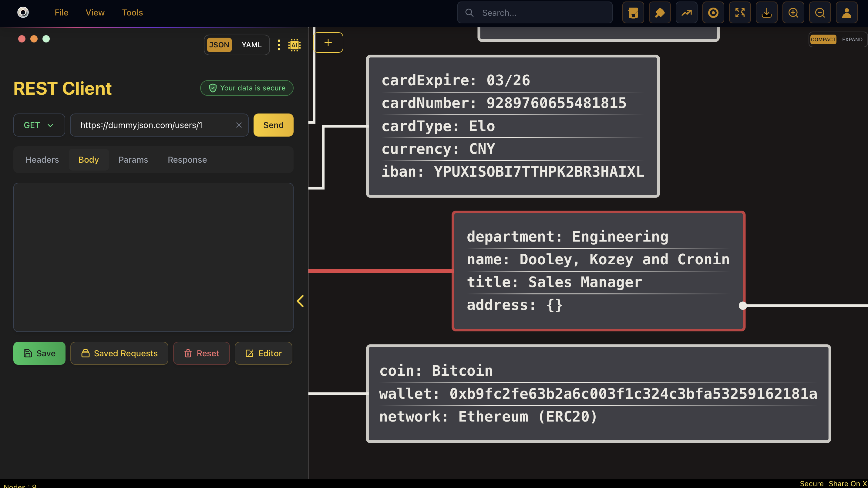This screenshot has height=488, width=868.
Task: Clear the URL with the X icon
Action: click(x=239, y=125)
